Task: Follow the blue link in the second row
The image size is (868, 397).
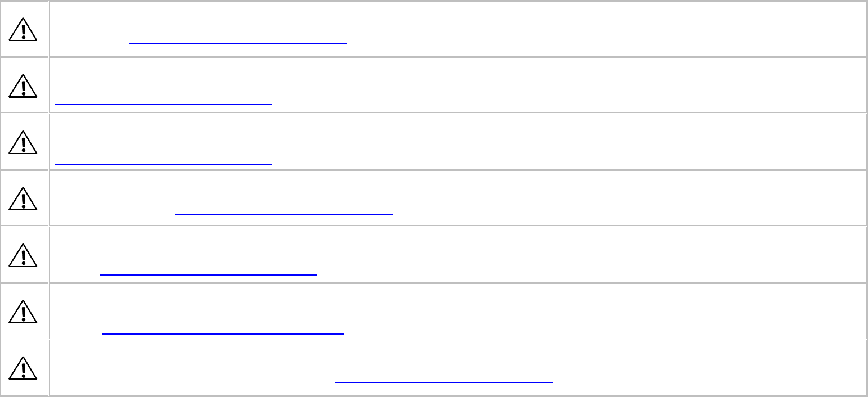Action: [163, 103]
